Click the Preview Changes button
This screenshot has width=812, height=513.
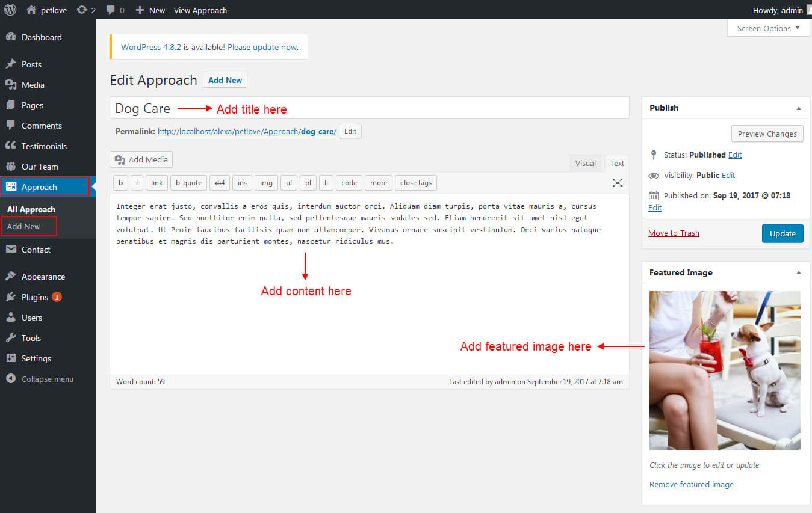pos(767,134)
